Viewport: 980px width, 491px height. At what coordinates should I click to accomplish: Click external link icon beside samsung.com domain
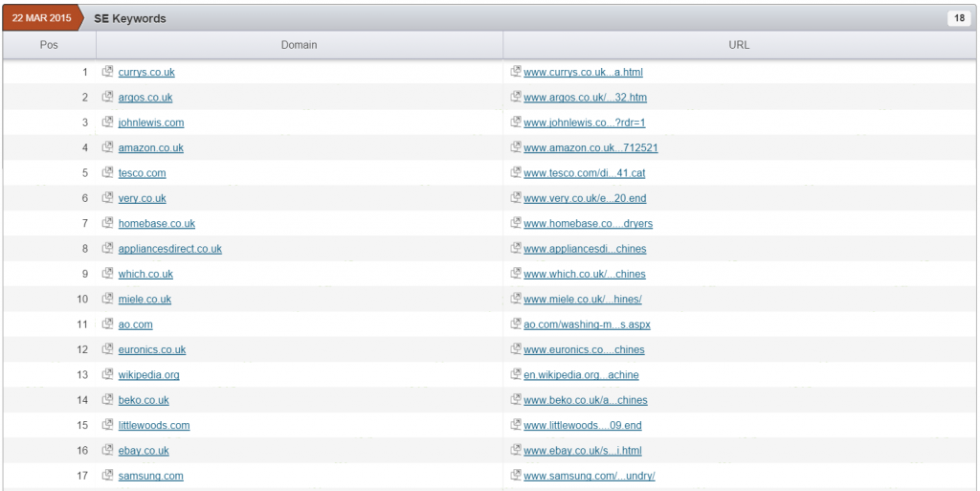coord(108,476)
